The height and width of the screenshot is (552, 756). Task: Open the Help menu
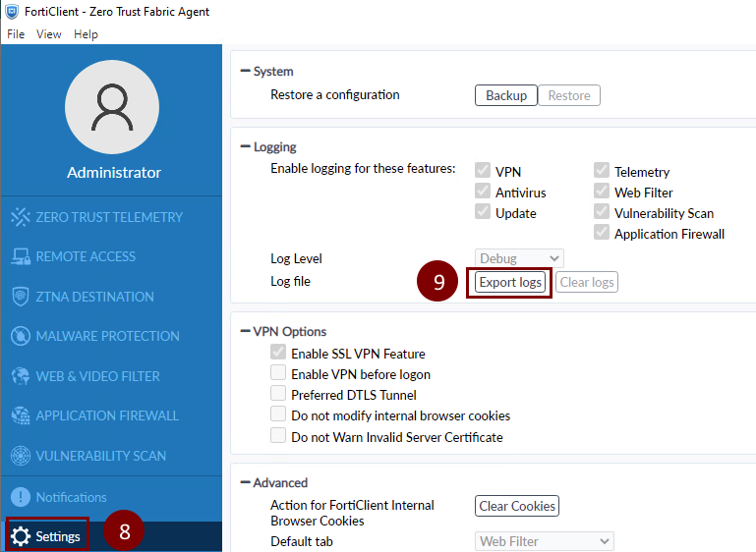tap(86, 34)
